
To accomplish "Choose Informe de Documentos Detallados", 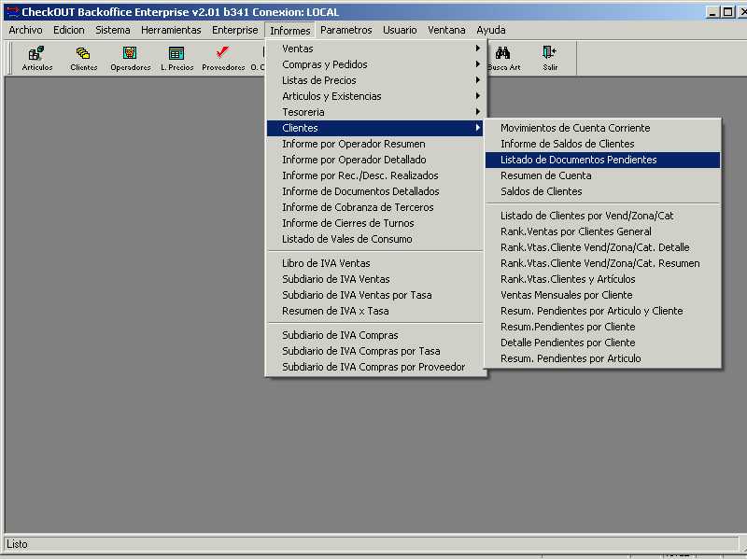I will 375,191.
